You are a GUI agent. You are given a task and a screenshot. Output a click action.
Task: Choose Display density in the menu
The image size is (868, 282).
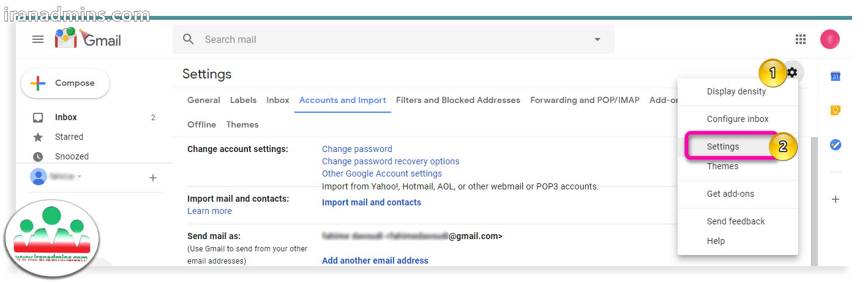[x=736, y=91]
